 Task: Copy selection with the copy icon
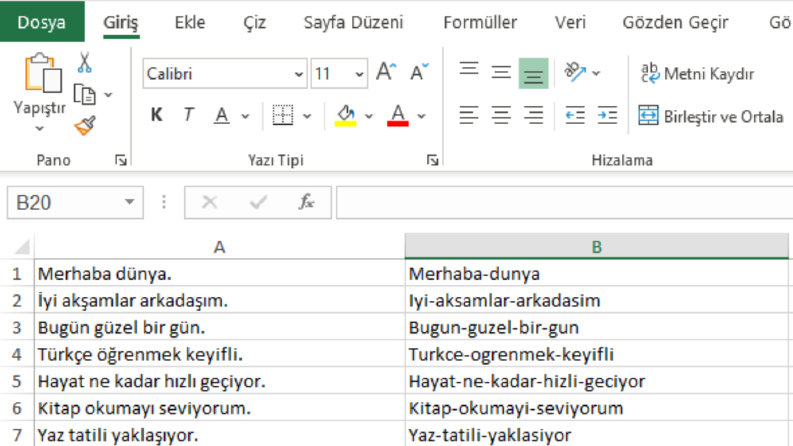click(84, 95)
